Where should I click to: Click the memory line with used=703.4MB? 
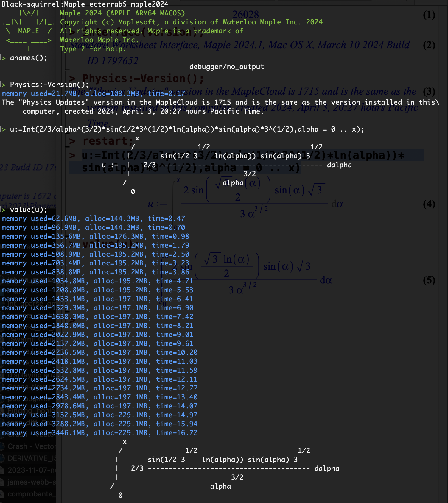point(95,263)
